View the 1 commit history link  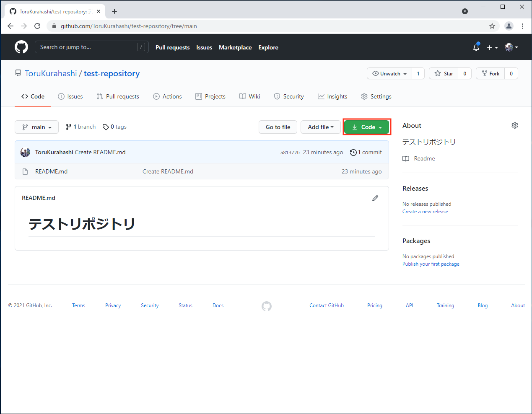coord(366,152)
